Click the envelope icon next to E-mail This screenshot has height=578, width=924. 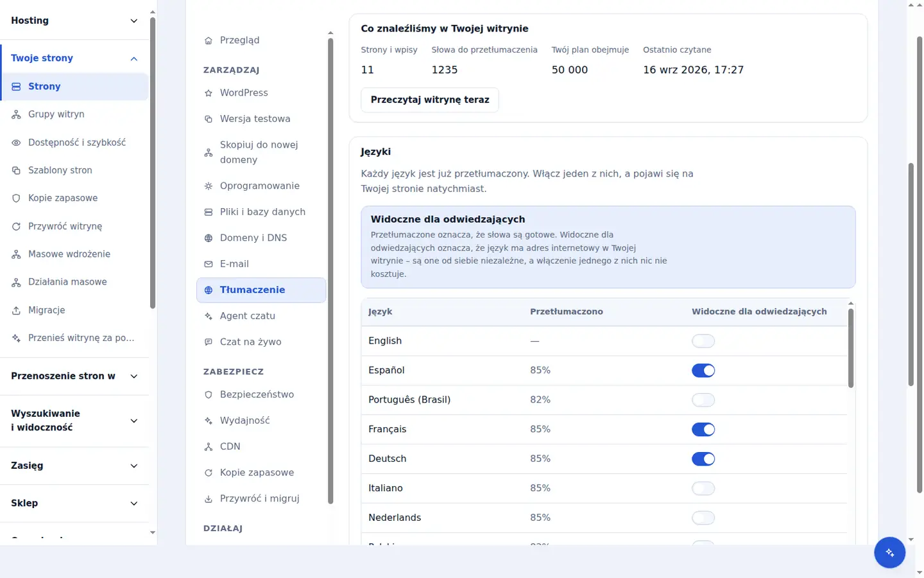coord(209,264)
